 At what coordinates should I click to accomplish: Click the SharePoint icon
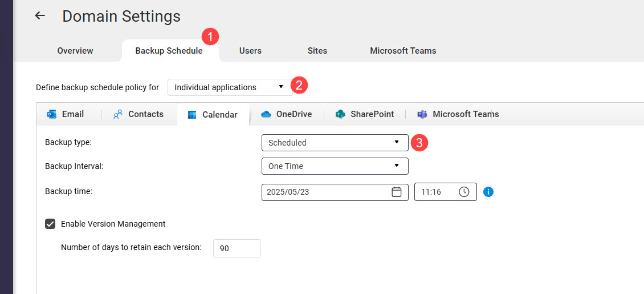click(341, 114)
